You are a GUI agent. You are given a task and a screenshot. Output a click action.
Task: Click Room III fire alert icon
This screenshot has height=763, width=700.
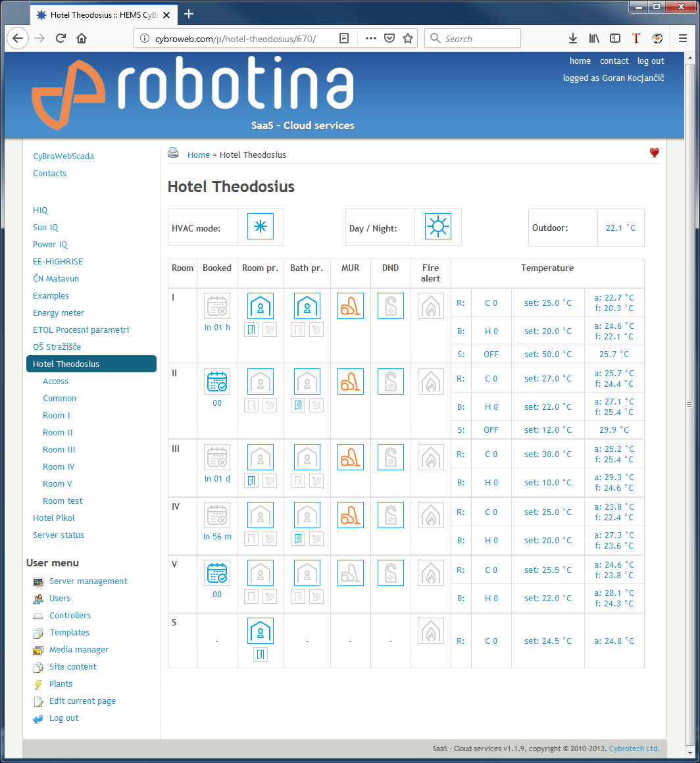pyautogui.click(x=430, y=457)
